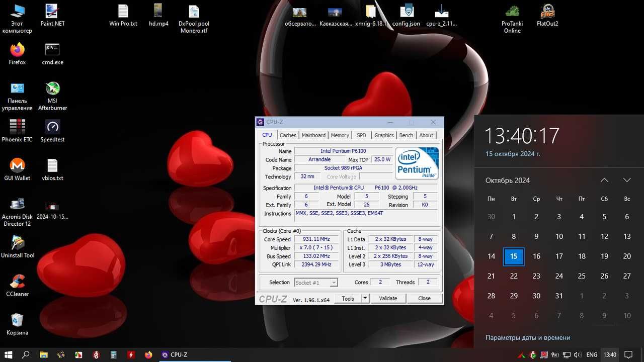Click the Tools button in CPU-Z
The height and width of the screenshot is (362, 644).
pyautogui.click(x=348, y=298)
